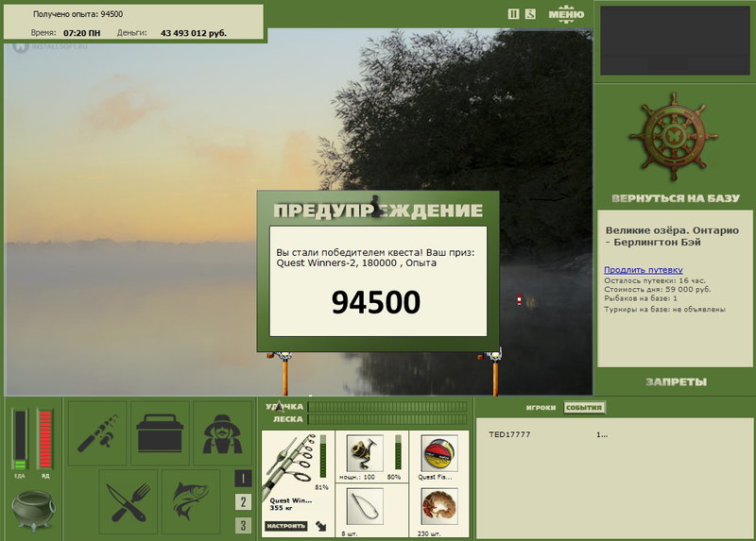Screen dimensions: 756x541
Task: Click the cooking cauldron pot icon
Action: point(33,510)
